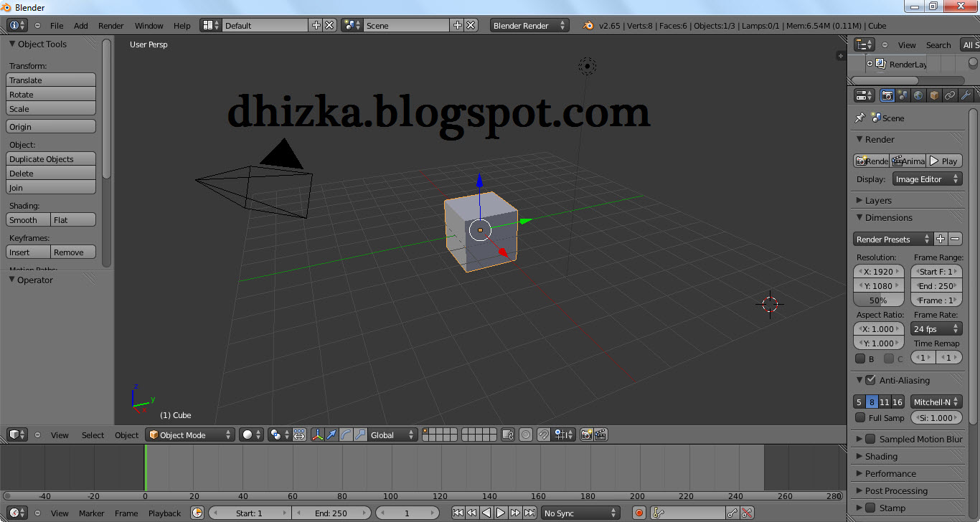Image resolution: width=980 pixels, height=522 pixels.
Task: Open the Help menu
Action: pyautogui.click(x=182, y=25)
